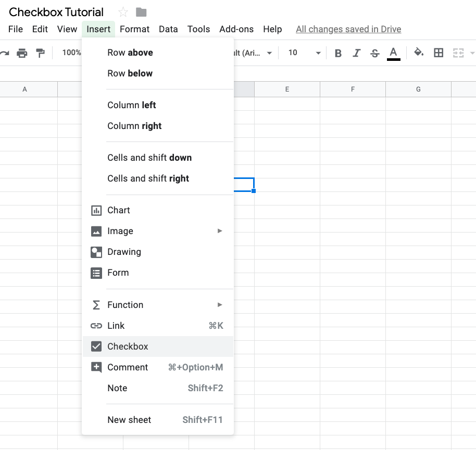476x450 pixels.
Task: Open the Edit menu
Action: [x=40, y=29]
